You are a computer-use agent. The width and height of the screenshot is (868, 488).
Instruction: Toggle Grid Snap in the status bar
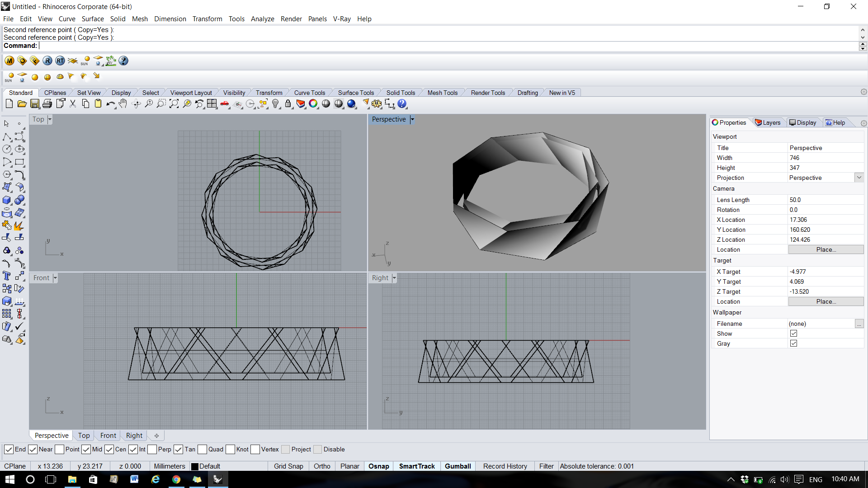(x=288, y=466)
